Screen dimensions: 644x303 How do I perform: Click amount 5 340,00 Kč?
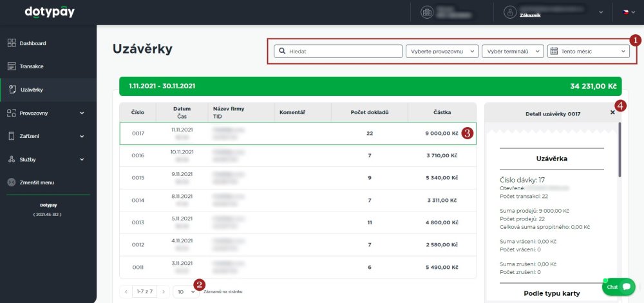click(442, 178)
